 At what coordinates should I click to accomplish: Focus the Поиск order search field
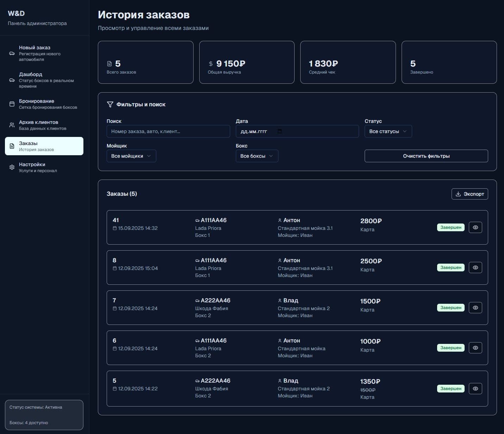(168, 131)
